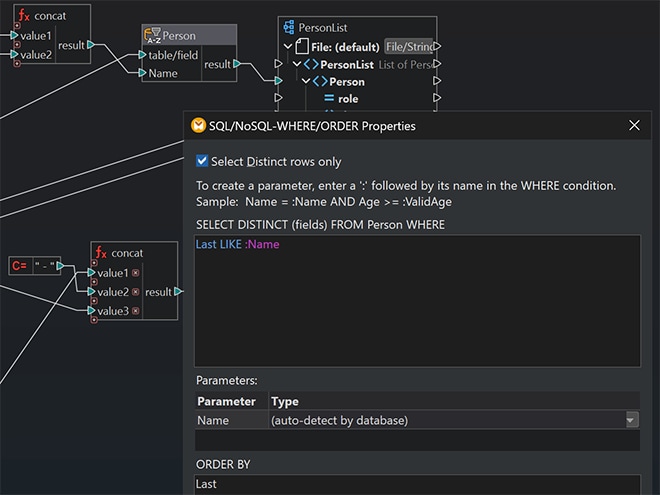This screenshot has width=660, height=495.
Task: Click the file document icon in PersonList
Action: (x=301, y=46)
